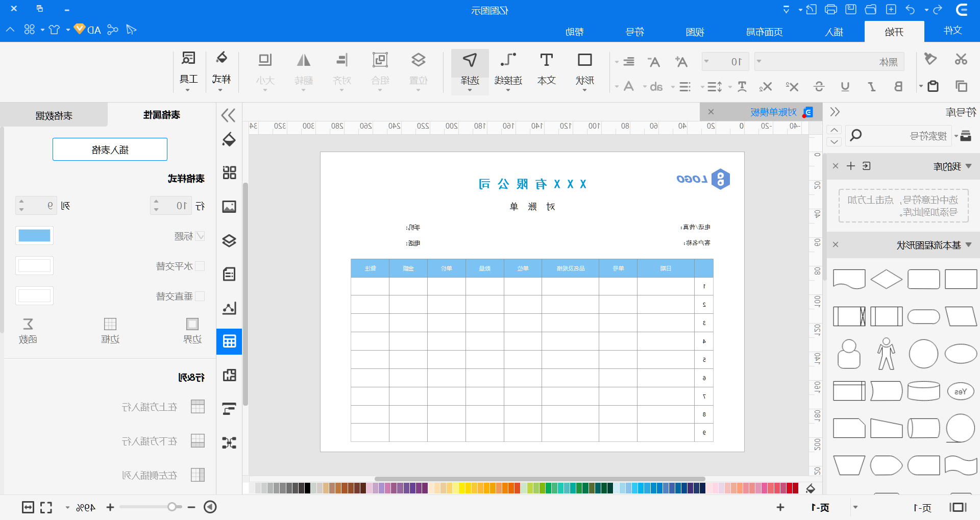Open the table panel icon in side strip
The width and height of the screenshot is (980, 520).
coord(229,341)
